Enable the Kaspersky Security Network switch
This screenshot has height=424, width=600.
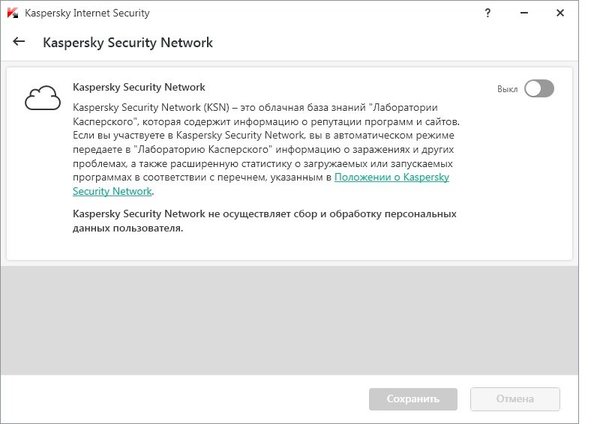pyautogui.click(x=539, y=89)
